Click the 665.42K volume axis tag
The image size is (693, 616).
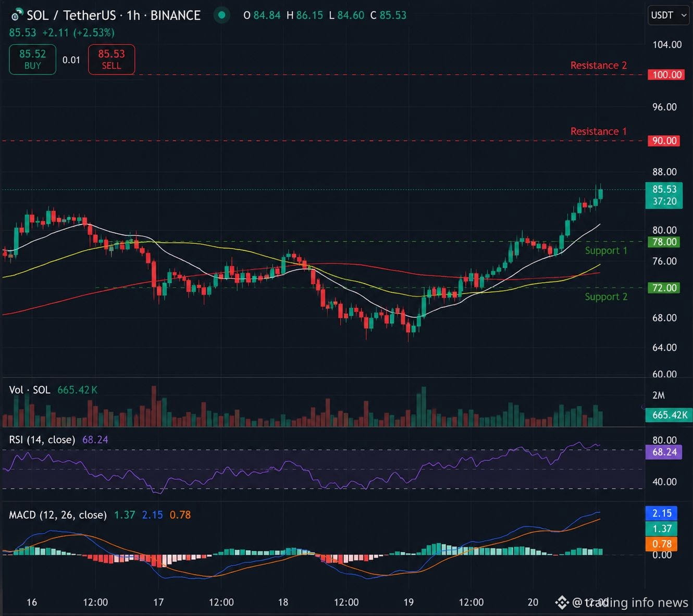click(x=670, y=415)
